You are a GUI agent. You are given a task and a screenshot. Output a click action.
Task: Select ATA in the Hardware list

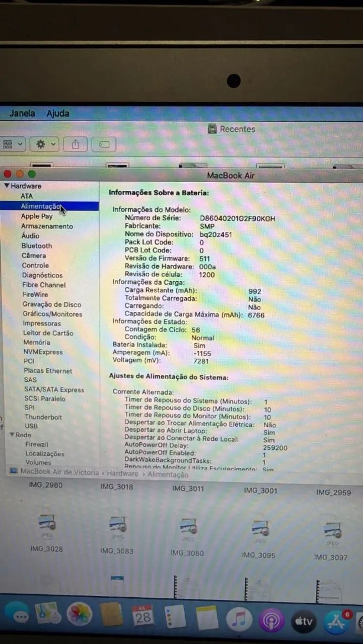click(x=27, y=196)
